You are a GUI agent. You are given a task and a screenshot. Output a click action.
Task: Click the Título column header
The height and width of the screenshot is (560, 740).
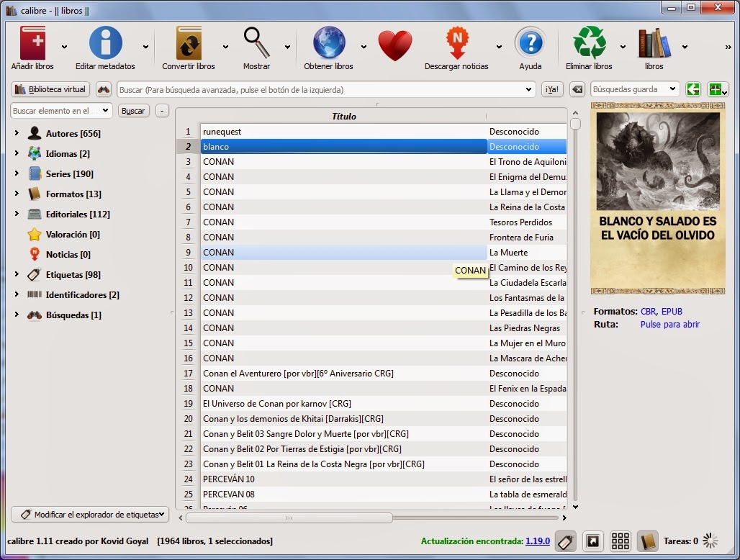(343, 117)
